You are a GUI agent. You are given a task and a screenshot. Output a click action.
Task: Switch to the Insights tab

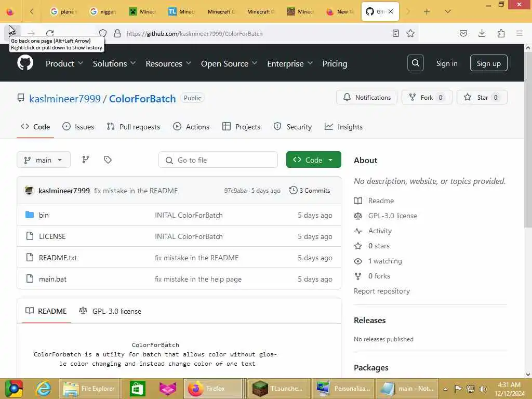point(343,127)
